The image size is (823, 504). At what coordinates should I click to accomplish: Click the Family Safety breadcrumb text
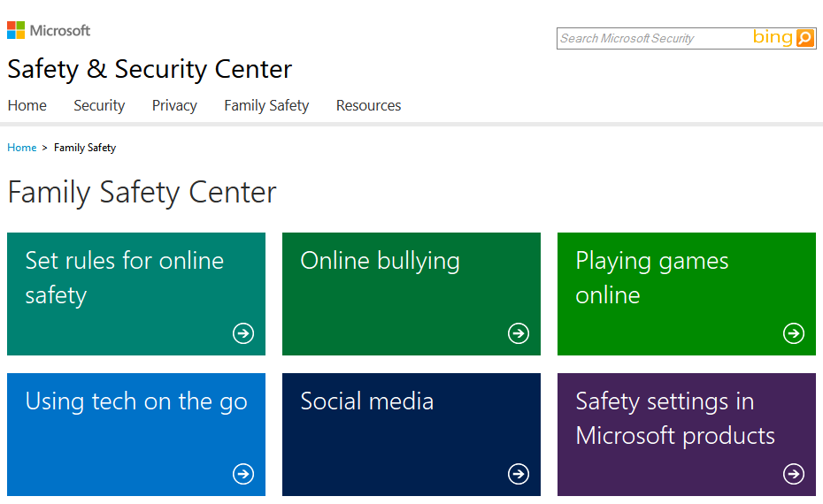[85, 148]
